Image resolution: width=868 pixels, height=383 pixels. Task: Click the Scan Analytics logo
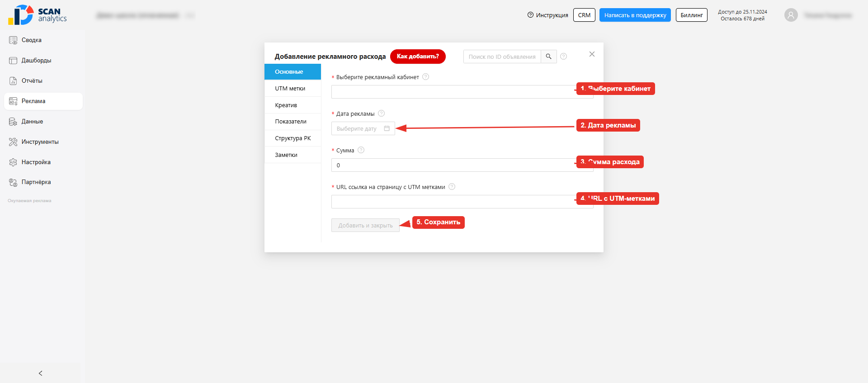click(38, 15)
